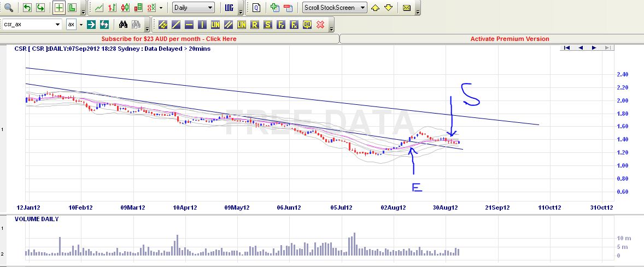Select the zigzag trend line tool
Viewport: 644px width, 267px height.
pyautogui.click(x=162, y=25)
